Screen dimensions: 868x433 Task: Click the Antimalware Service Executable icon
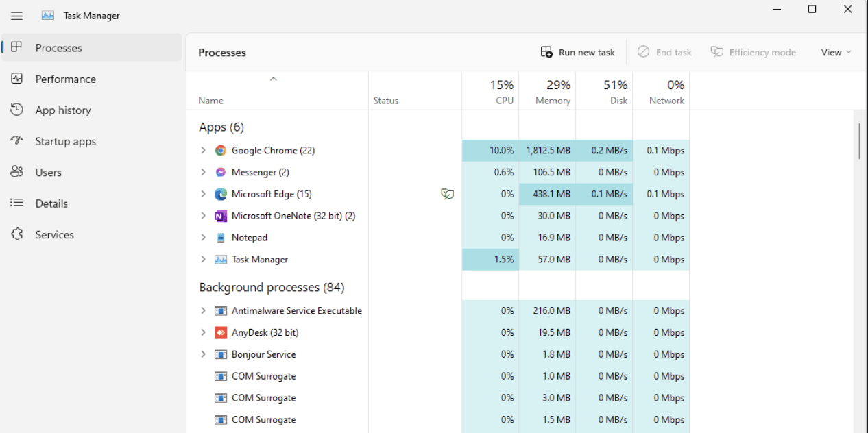point(221,310)
